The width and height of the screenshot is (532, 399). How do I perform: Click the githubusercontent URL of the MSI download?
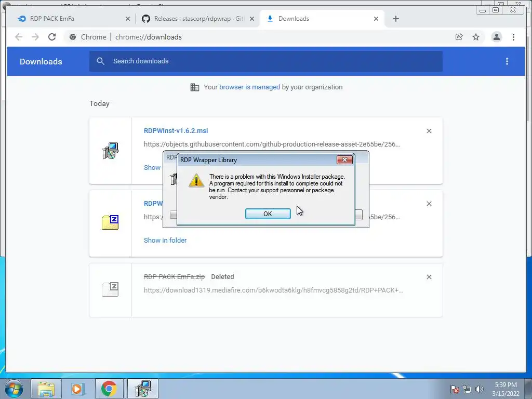pos(272,144)
